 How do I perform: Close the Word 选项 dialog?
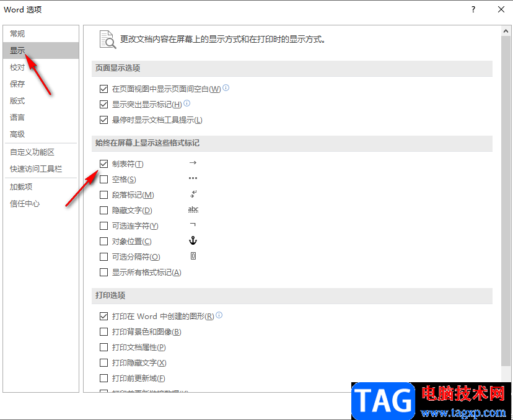tap(501, 9)
